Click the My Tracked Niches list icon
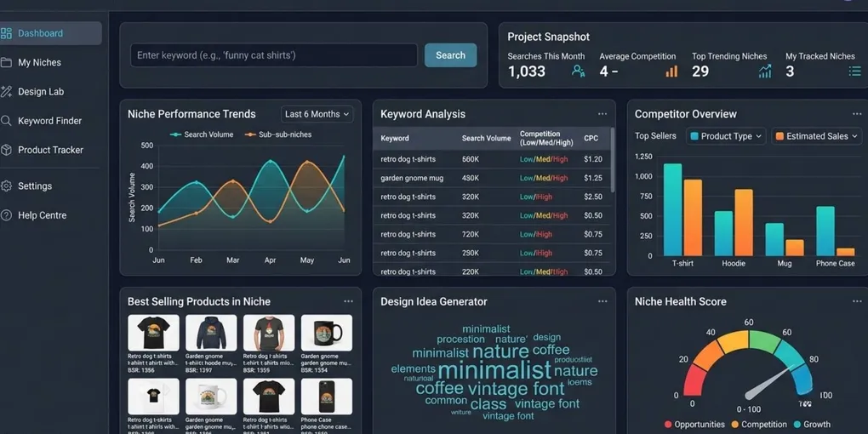868x434 pixels. (x=854, y=71)
